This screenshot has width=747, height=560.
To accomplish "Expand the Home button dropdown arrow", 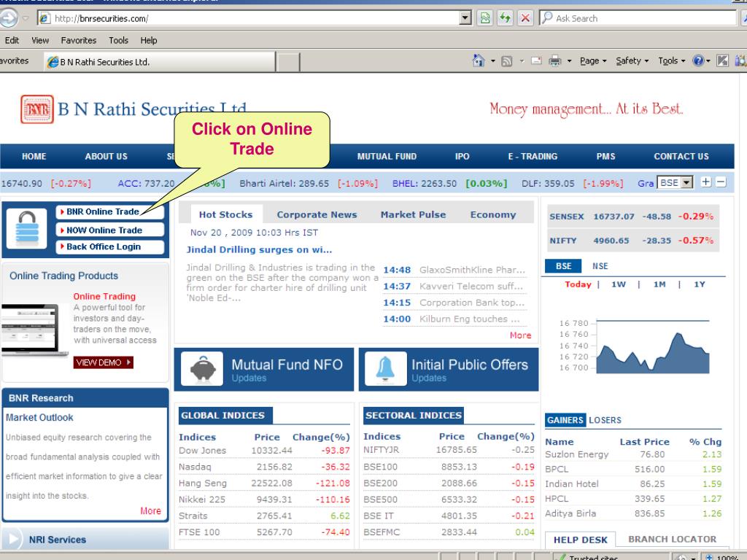I will (492, 61).
